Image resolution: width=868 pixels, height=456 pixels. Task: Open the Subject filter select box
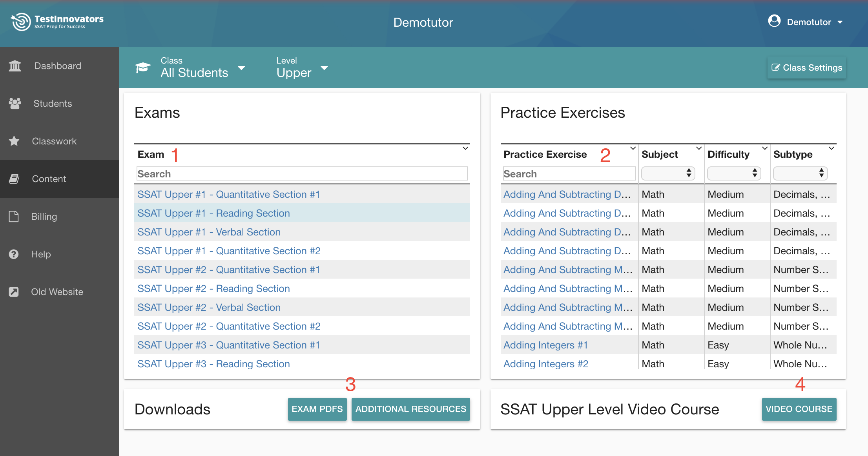pos(668,173)
